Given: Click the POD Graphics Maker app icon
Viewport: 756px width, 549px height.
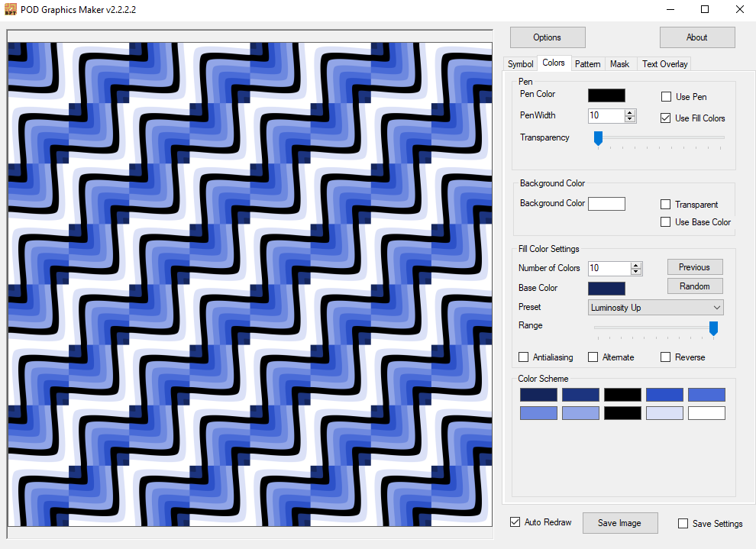Looking at the screenshot, I should click(x=11, y=10).
